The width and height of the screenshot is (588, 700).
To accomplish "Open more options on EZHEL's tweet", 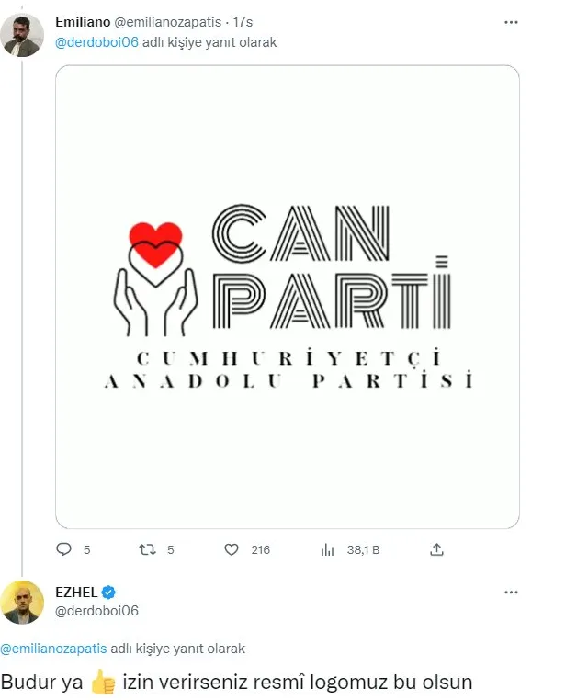I will [511, 593].
